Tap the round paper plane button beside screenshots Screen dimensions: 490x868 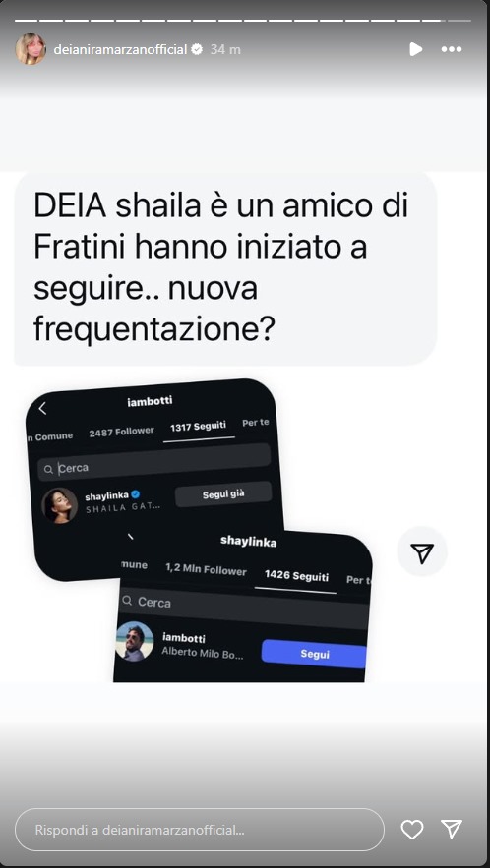[422, 552]
